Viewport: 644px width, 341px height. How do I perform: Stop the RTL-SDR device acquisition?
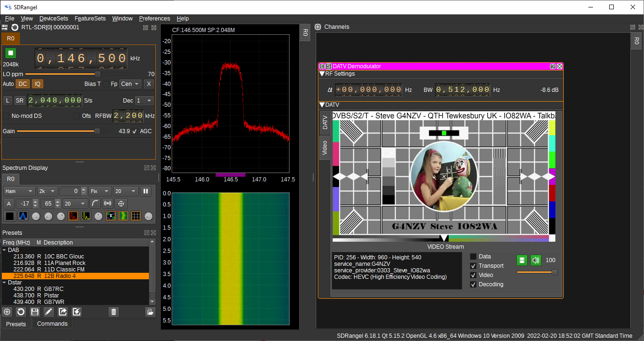[x=11, y=53]
